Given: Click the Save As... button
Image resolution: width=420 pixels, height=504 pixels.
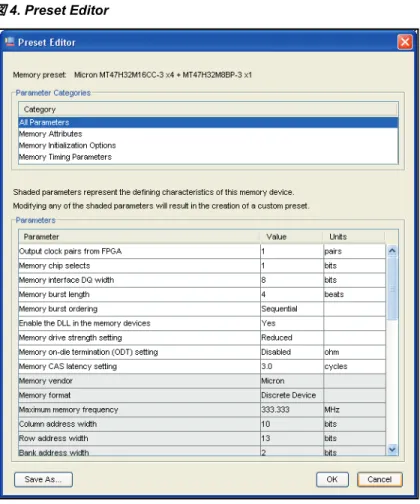Looking at the screenshot, I should pos(43,479).
